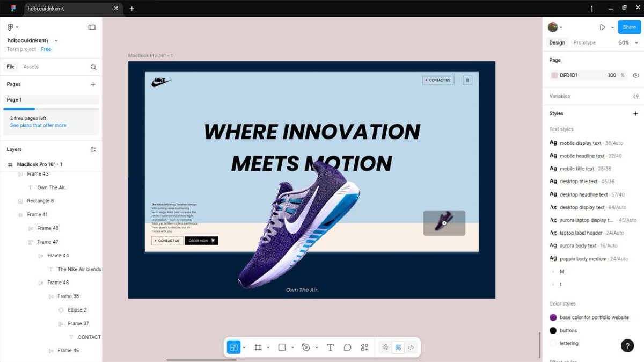Open the zoom level dropdown showing 50%
The height and width of the screenshot is (362, 644).
628,42
